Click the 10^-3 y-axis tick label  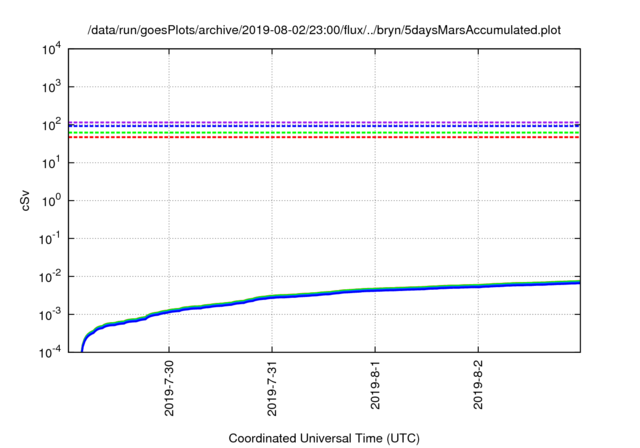pyautogui.click(x=51, y=315)
